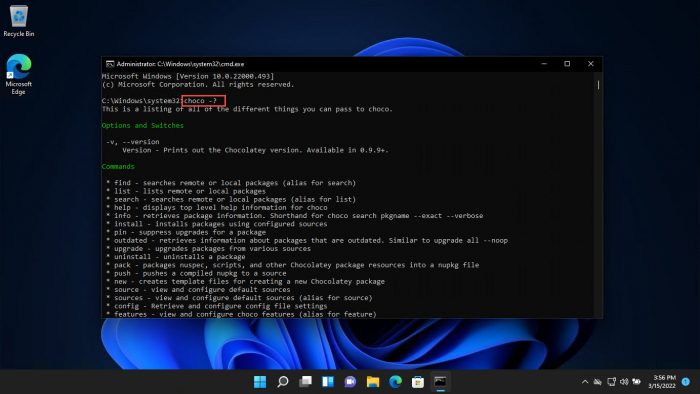This screenshot has height=394, width=700.
Task: Click the 'pack - packages nuspec' line
Action: [x=292, y=265]
